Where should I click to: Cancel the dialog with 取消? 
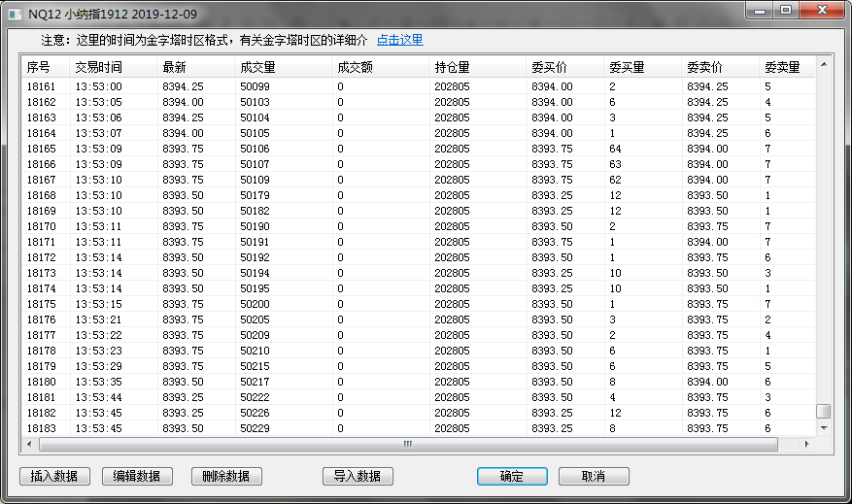(x=594, y=476)
